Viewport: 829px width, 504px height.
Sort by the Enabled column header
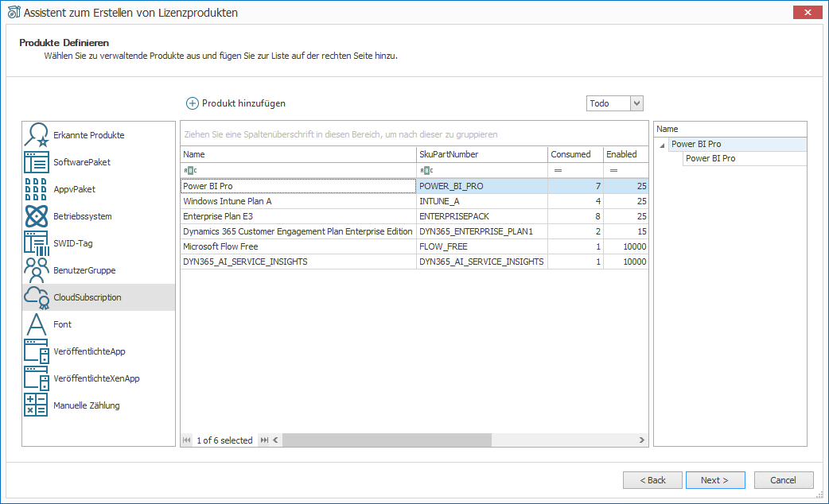click(x=626, y=154)
